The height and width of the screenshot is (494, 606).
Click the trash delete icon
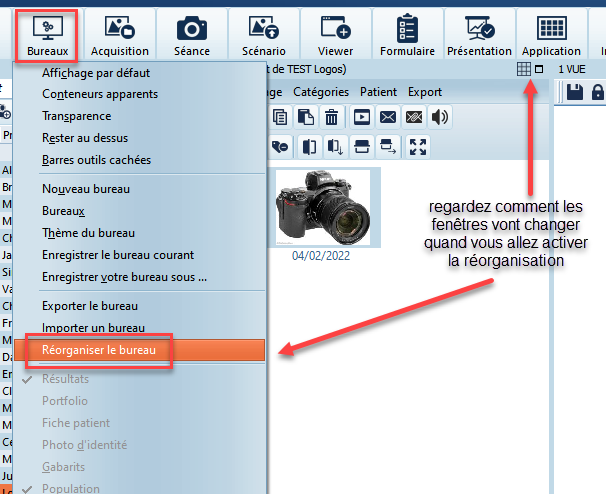(332, 117)
